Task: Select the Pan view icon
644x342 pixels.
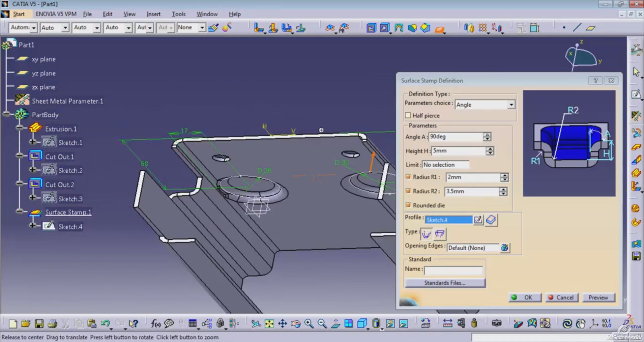Action: [x=283, y=324]
